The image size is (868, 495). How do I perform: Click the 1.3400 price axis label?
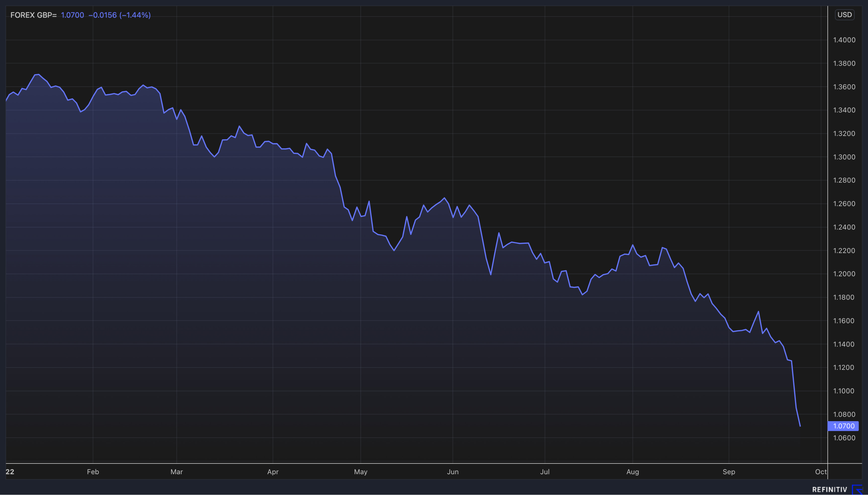(844, 110)
